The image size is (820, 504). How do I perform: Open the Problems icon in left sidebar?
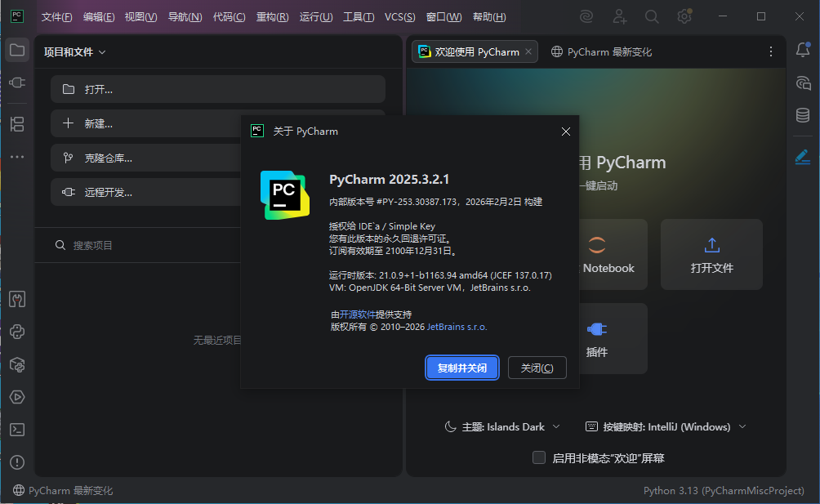(16, 462)
